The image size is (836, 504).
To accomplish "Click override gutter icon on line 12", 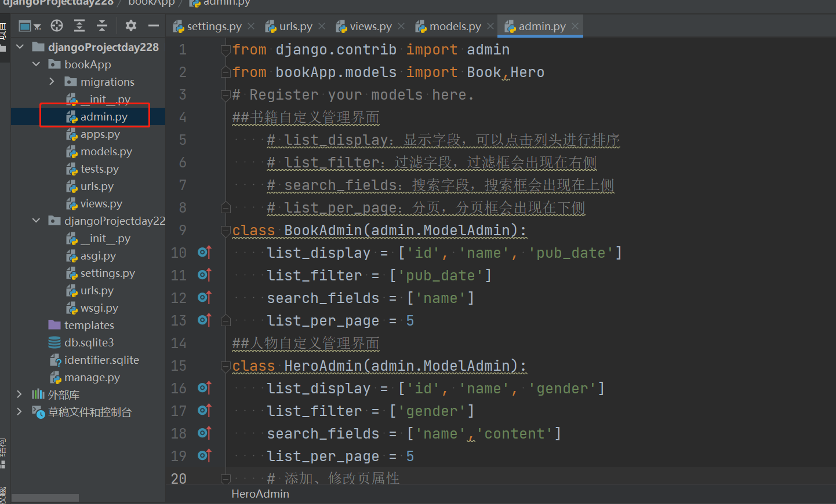I will (205, 298).
